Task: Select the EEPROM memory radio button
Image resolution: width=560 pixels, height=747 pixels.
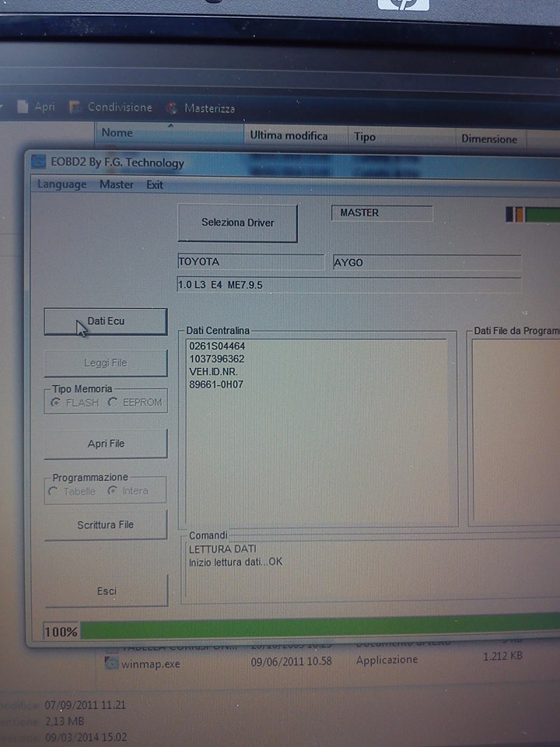Action: coord(112,402)
